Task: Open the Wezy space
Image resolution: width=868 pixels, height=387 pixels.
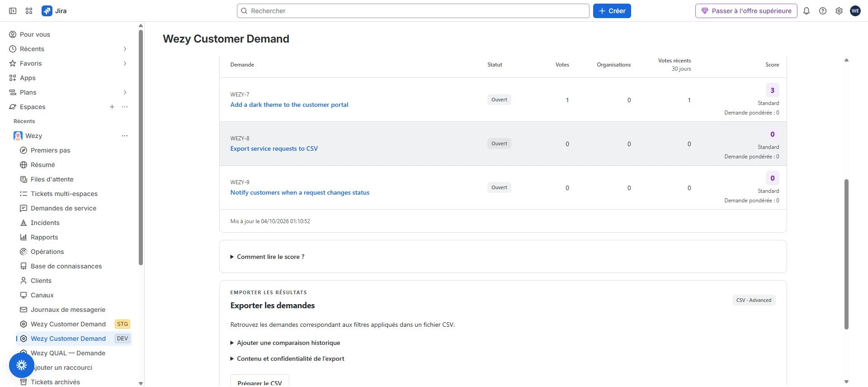Action: (33, 136)
